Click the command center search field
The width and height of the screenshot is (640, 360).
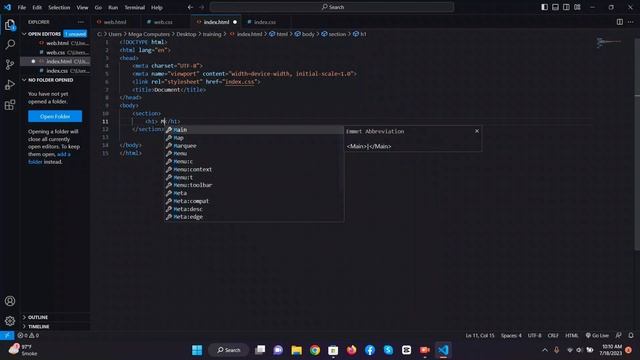pyautogui.click(x=332, y=7)
